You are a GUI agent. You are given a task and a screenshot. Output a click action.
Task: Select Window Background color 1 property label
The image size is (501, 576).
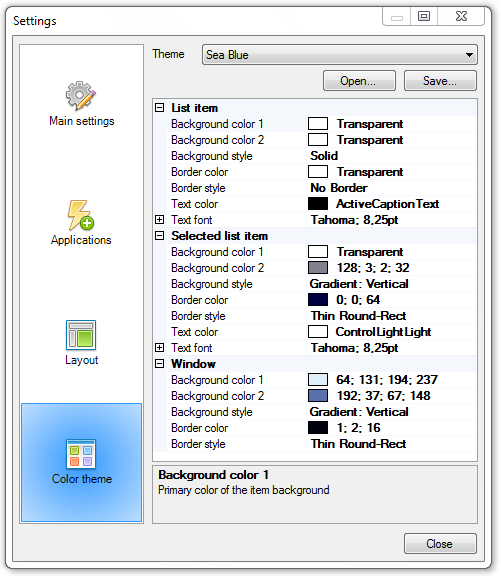(x=217, y=380)
